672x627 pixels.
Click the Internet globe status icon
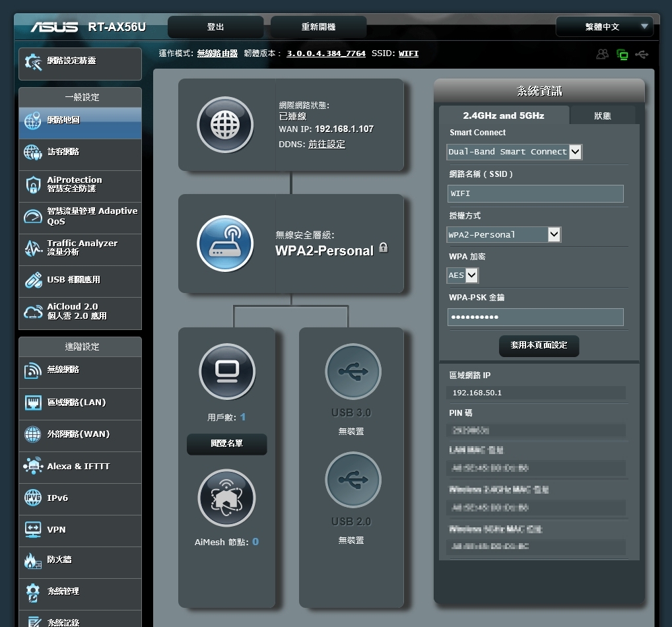click(225, 125)
